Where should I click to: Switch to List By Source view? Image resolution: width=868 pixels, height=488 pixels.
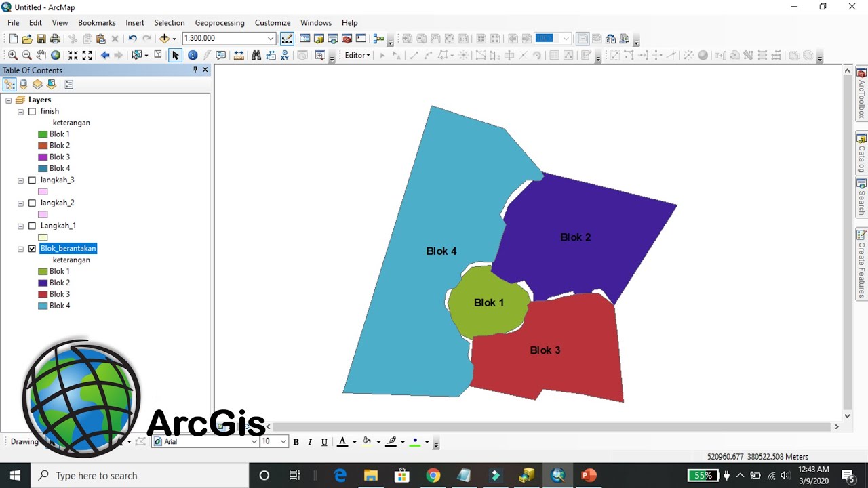(x=24, y=85)
